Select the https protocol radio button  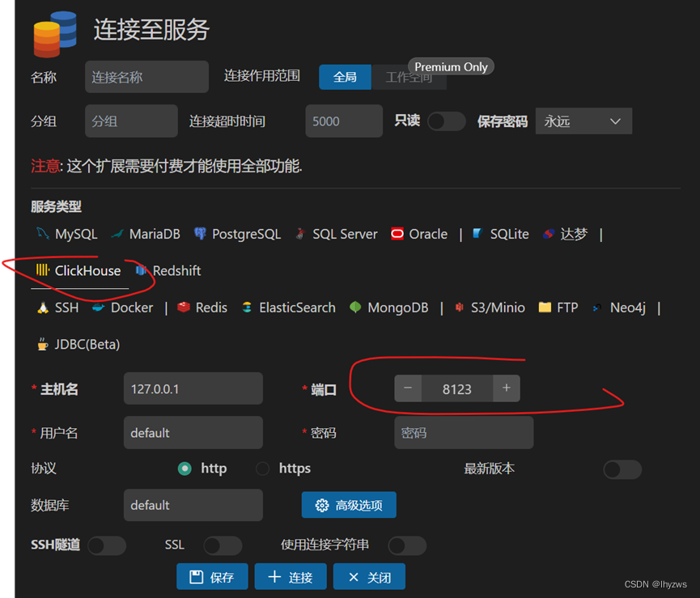point(262,469)
